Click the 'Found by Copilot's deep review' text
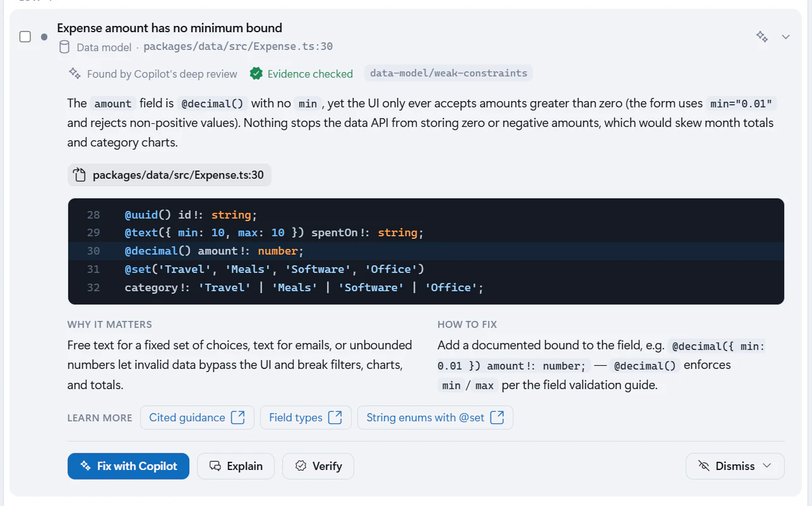The image size is (812, 506). (x=162, y=74)
